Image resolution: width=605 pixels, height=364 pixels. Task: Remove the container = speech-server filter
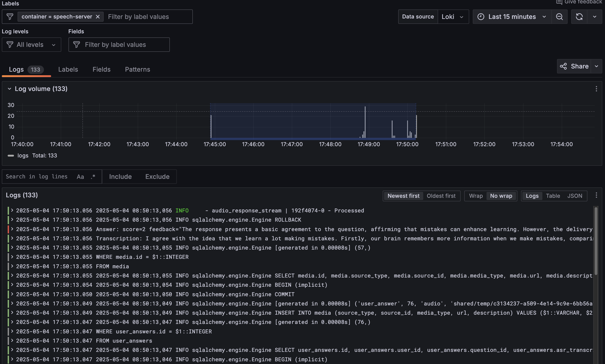point(98,17)
